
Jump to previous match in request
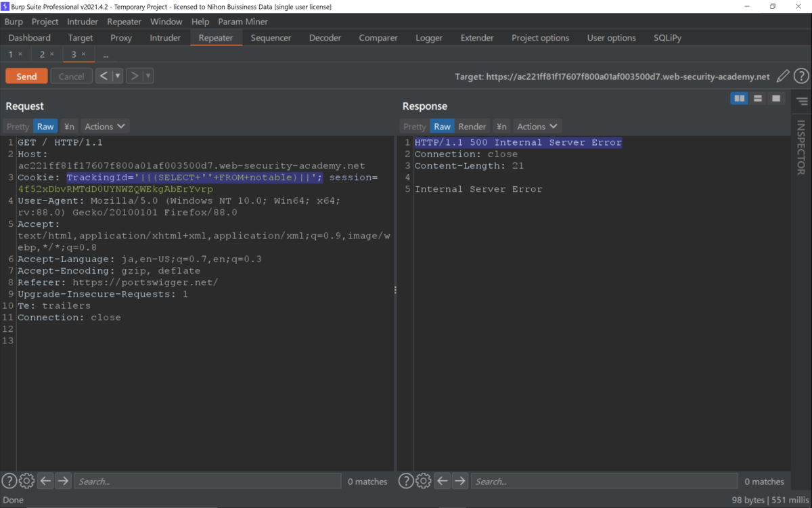coord(45,481)
